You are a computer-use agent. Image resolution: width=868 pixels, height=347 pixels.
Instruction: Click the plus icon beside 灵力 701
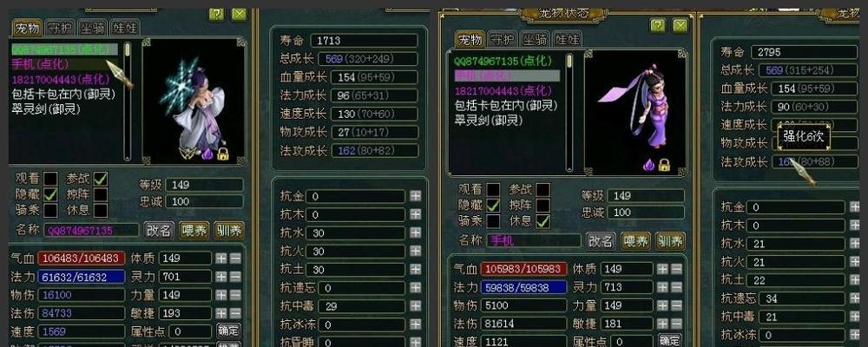[x=220, y=276]
